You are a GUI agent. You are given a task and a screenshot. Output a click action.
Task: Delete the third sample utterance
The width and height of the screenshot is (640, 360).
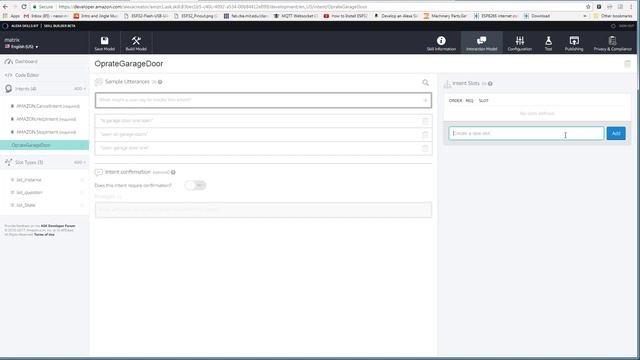point(425,148)
